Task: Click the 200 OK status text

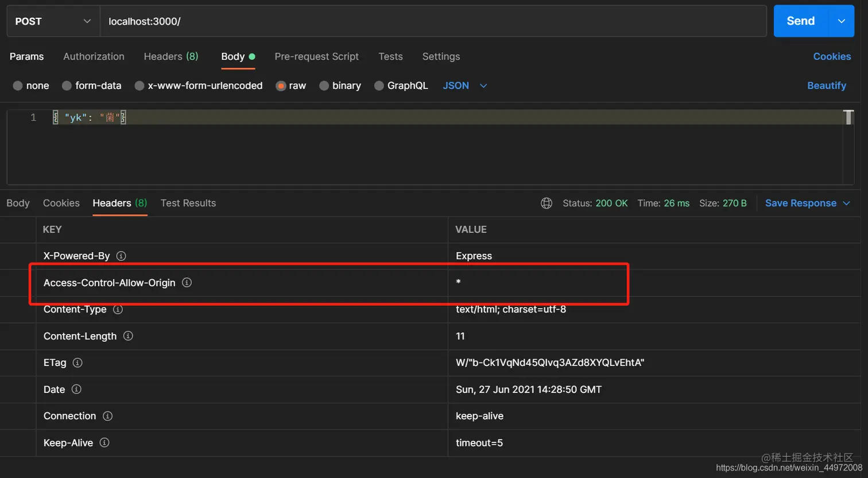Action: pyautogui.click(x=611, y=203)
